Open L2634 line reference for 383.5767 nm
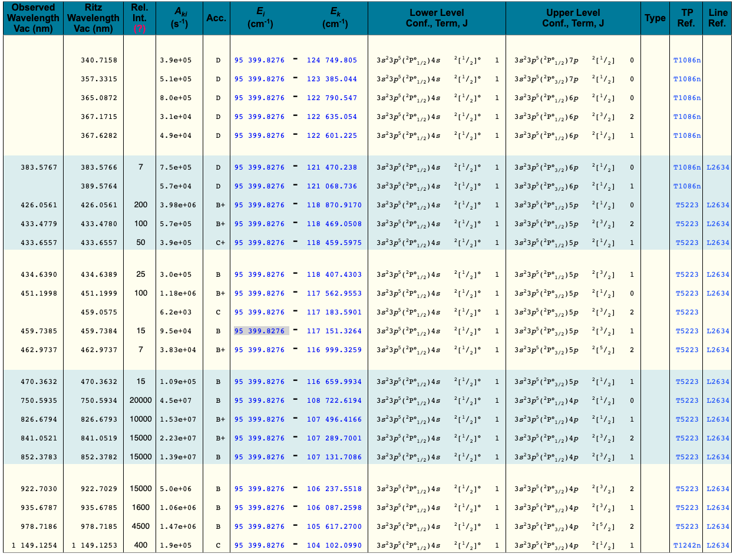The image size is (753, 560). point(718,167)
